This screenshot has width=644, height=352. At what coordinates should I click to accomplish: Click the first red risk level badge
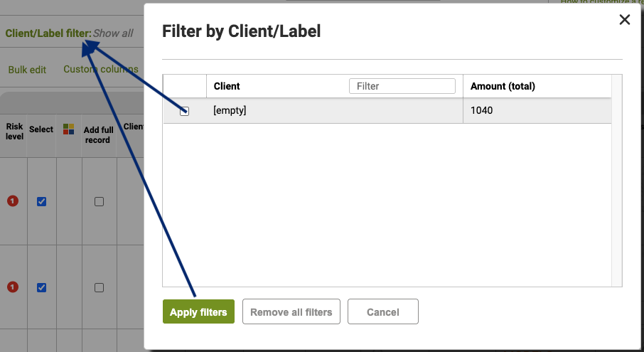point(13,201)
